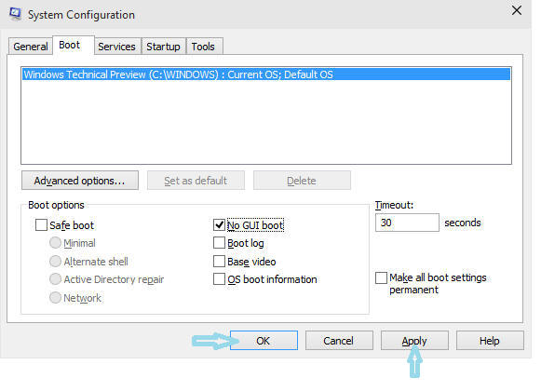The width and height of the screenshot is (541, 392).
Task: Open Advanced options for boot
Action: (80, 181)
